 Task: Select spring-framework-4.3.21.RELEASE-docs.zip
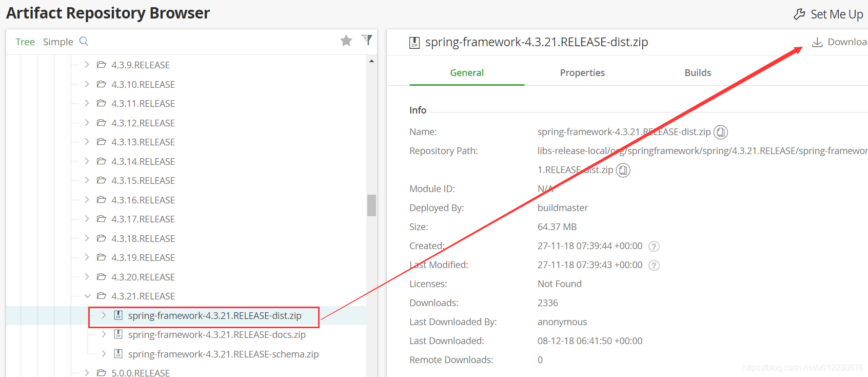pos(216,334)
